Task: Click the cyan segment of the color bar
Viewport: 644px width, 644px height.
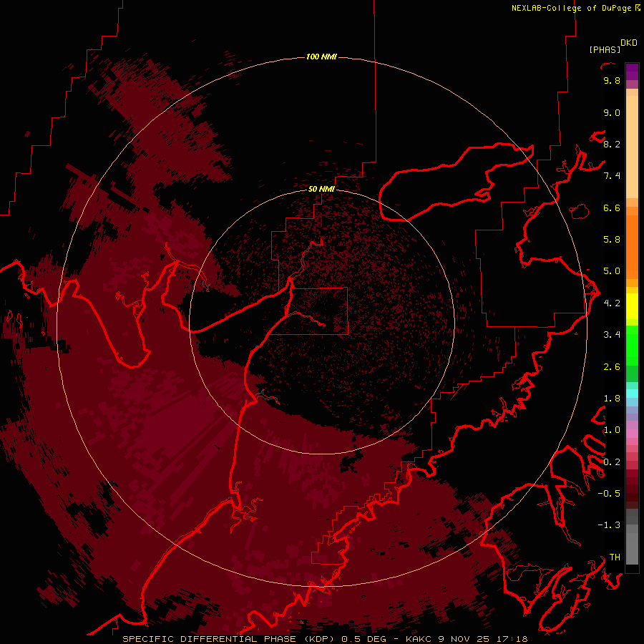Action: click(632, 393)
